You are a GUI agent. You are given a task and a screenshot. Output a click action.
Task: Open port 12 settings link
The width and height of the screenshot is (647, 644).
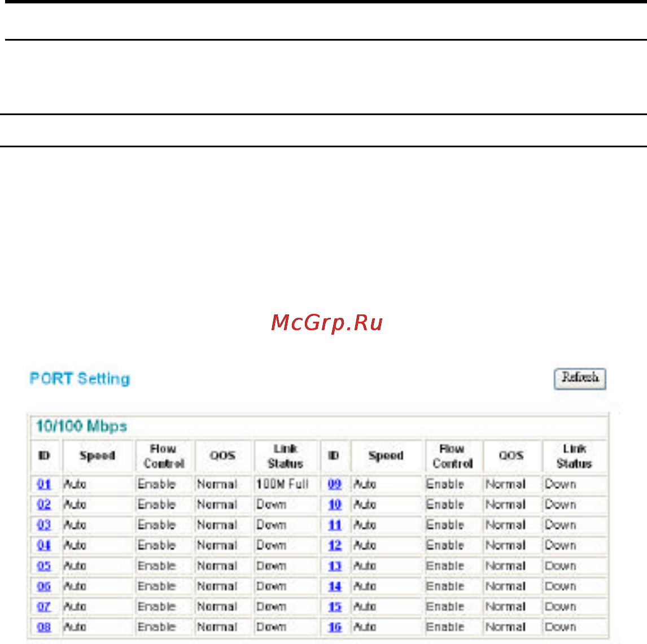335,545
